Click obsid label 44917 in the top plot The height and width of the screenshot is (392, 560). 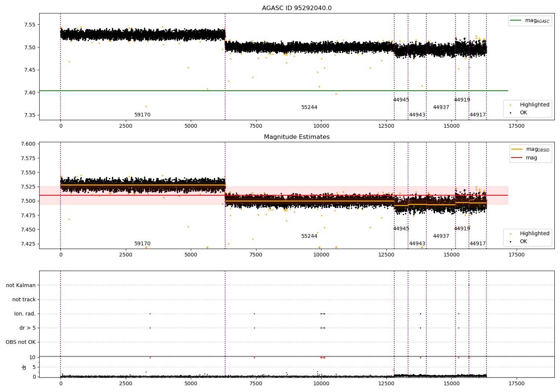click(x=478, y=115)
